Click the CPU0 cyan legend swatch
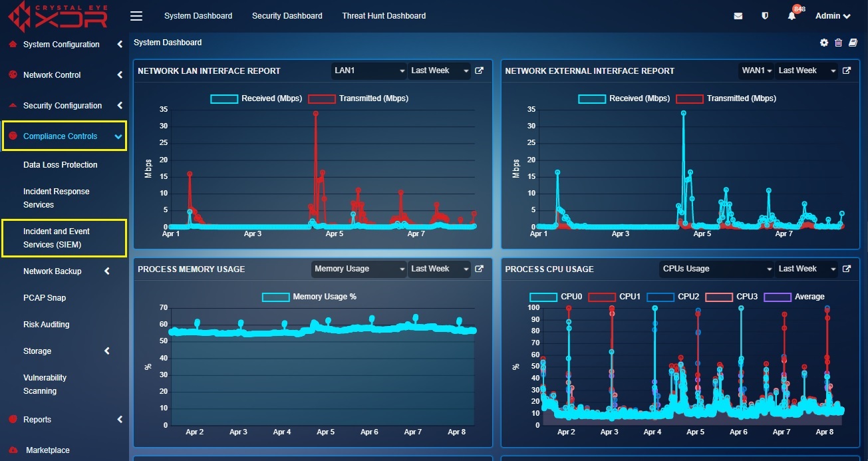This screenshot has height=461, width=868. tap(543, 297)
